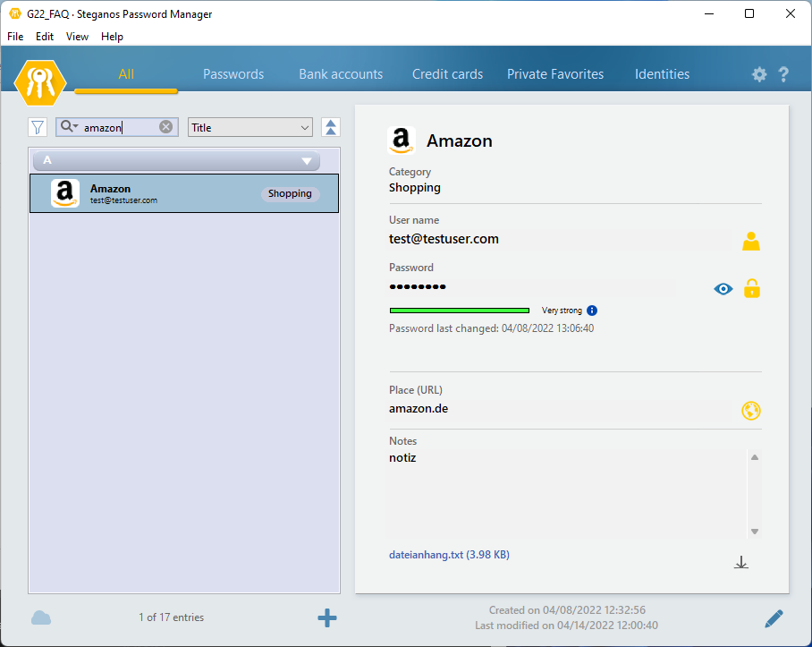Add new entry with plus icon
This screenshot has height=647, width=812.
(327, 617)
